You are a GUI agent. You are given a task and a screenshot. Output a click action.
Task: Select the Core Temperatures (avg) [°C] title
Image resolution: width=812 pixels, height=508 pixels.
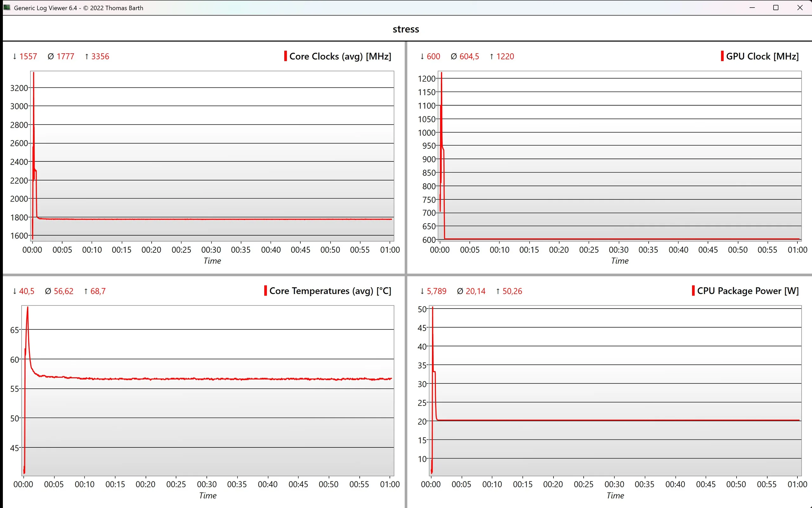coord(330,291)
